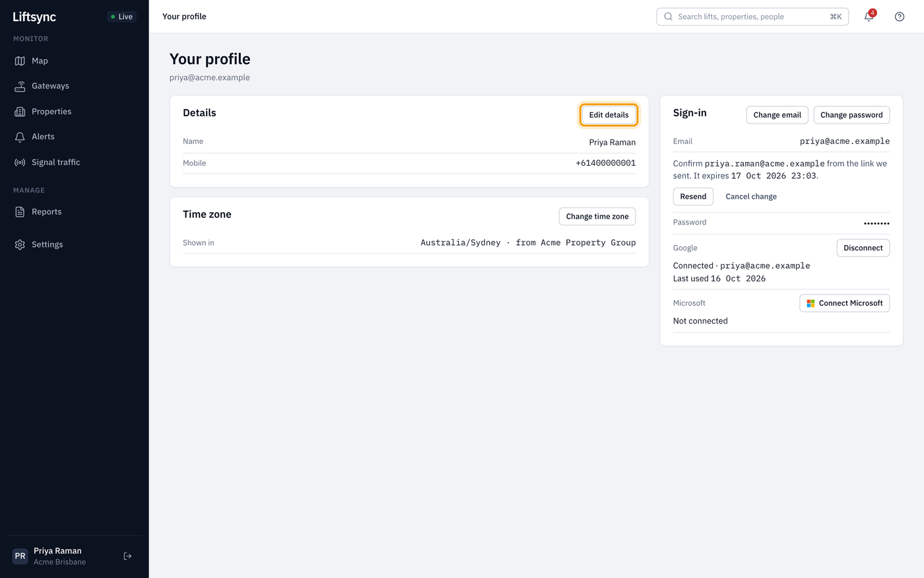Image resolution: width=924 pixels, height=578 pixels.
Task: Click Change password button
Action: [x=851, y=115]
